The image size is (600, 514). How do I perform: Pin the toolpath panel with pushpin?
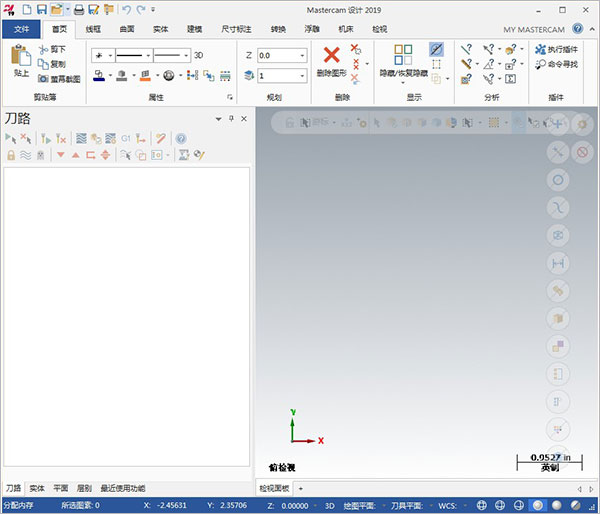tap(231, 119)
